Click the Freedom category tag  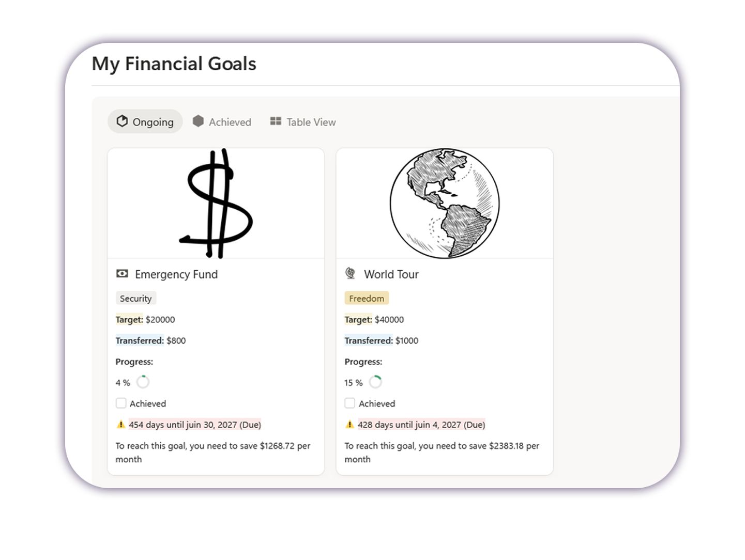[x=367, y=299]
